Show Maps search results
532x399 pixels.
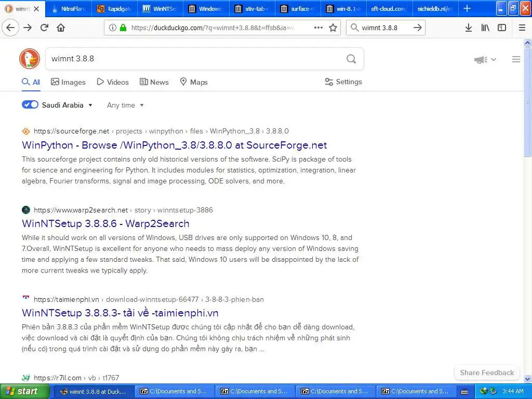tap(193, 82)
